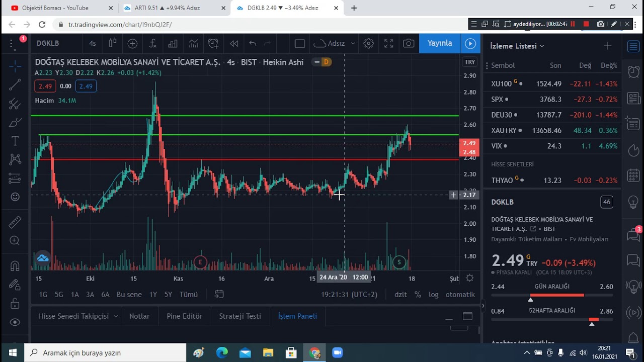This screenshot has width=644, height=362.
Task: Hide all drawings with eye icon
Action: (x=15, y=322)
